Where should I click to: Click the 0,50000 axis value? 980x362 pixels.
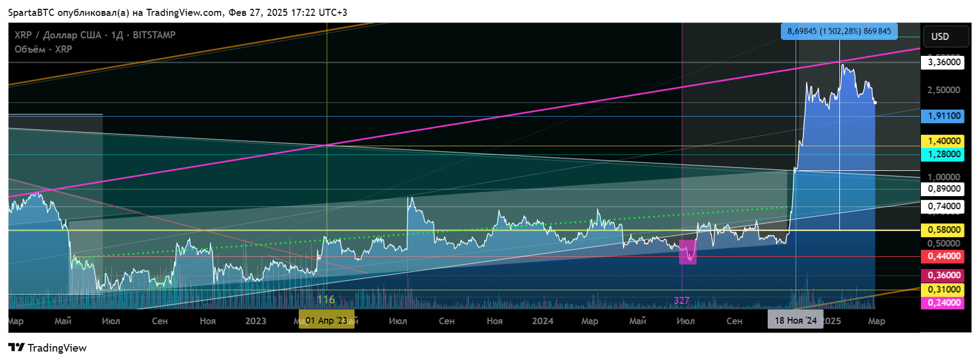(x=944, y=243)
